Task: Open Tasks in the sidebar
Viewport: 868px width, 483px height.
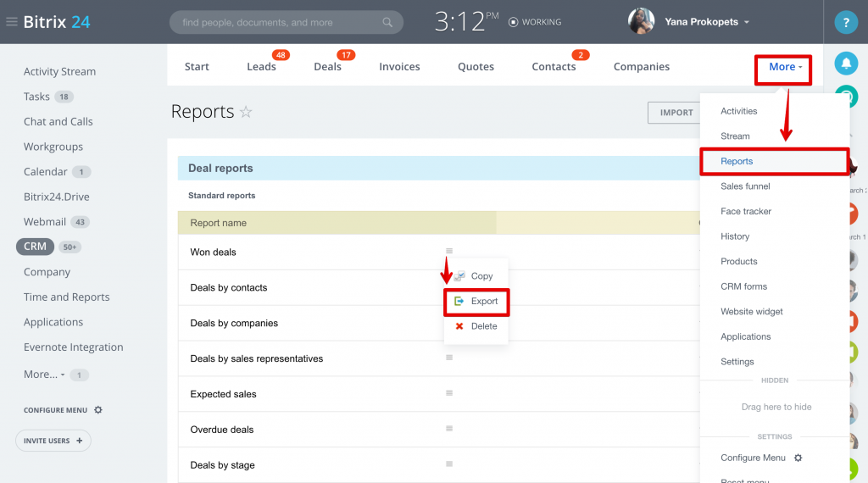Action: (x=36, y=97)
